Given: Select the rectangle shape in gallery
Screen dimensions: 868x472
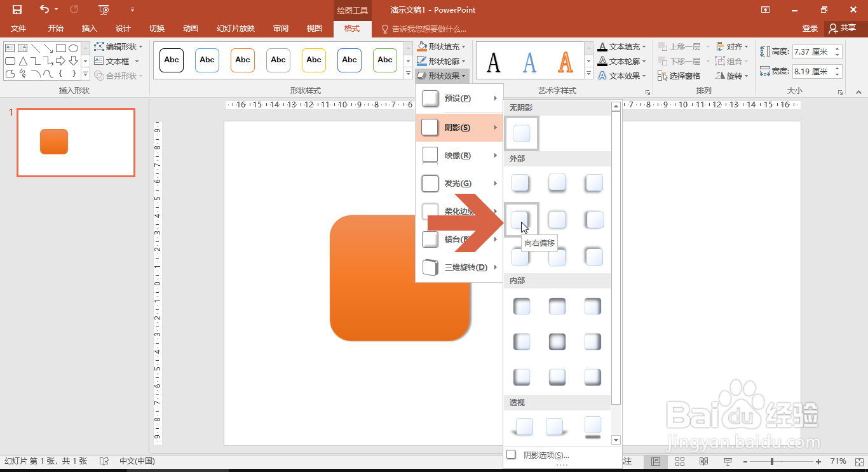Looking at the screenshot, I should click(x=60, y=48).
